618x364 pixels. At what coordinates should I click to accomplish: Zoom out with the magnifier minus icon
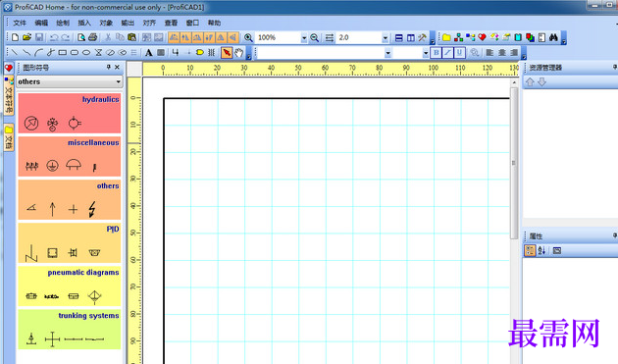(x=314, y=37)
